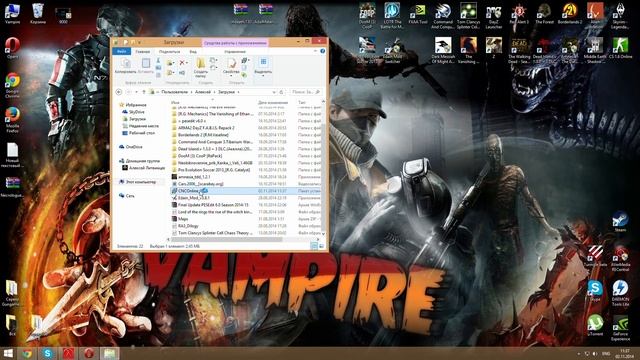Click the Up one level arrow
This screenshot has width=640, height=360.
pos(144,92)
